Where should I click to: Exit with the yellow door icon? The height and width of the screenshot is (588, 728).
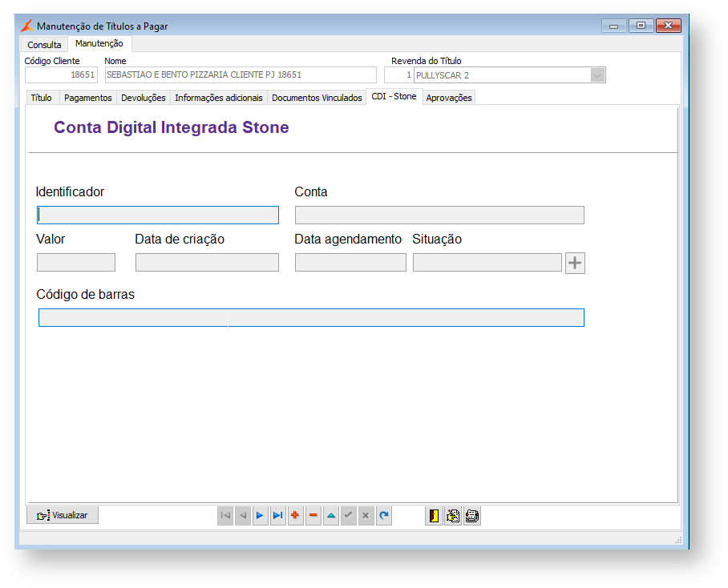[434, 516]
